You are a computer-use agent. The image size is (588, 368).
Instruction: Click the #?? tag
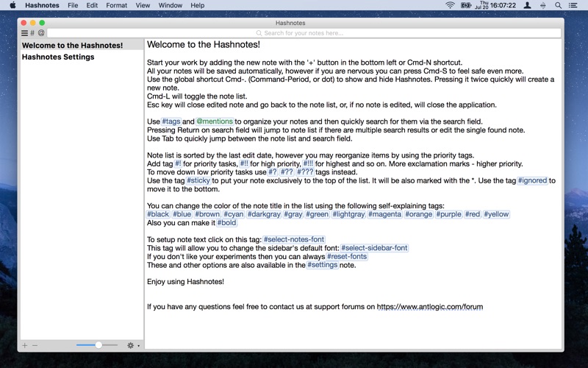click(x=287, y=172)
